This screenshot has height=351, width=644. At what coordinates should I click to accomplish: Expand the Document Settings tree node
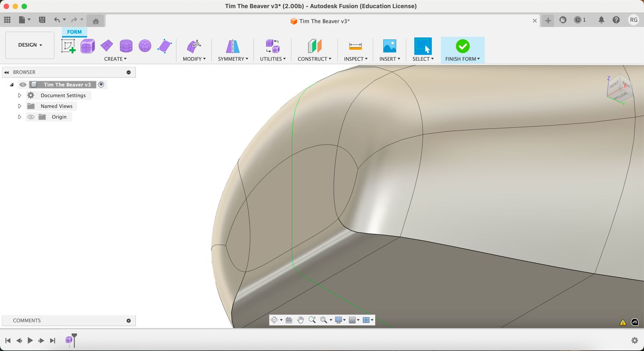(19, 96)
